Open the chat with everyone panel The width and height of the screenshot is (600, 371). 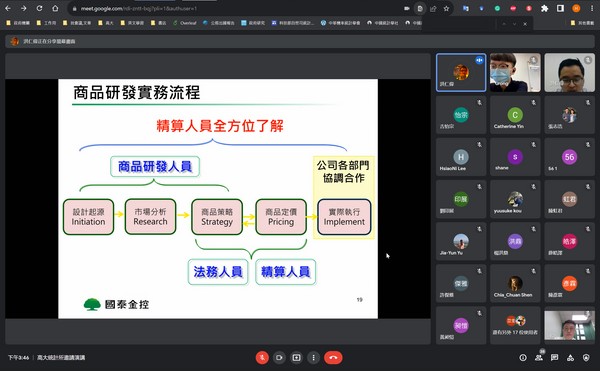(x=554, y=358)
